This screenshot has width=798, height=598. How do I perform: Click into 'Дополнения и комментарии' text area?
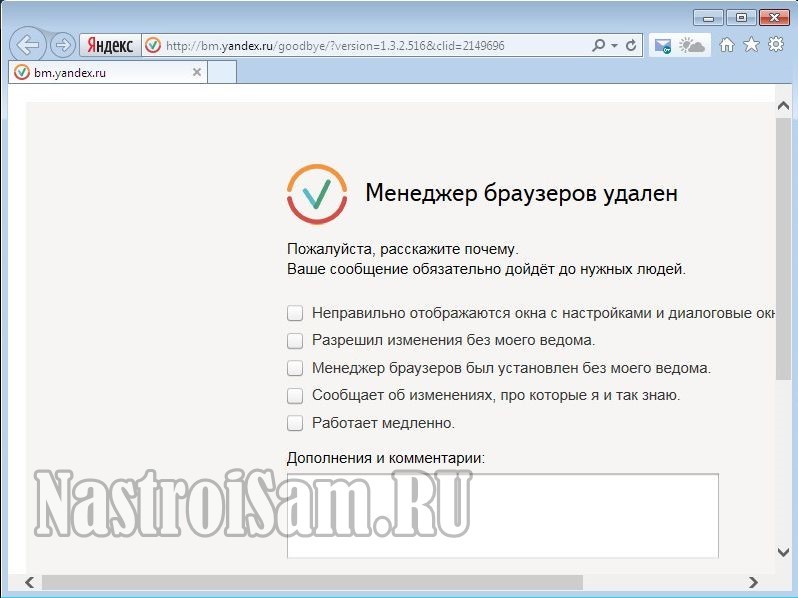point(503,516)
